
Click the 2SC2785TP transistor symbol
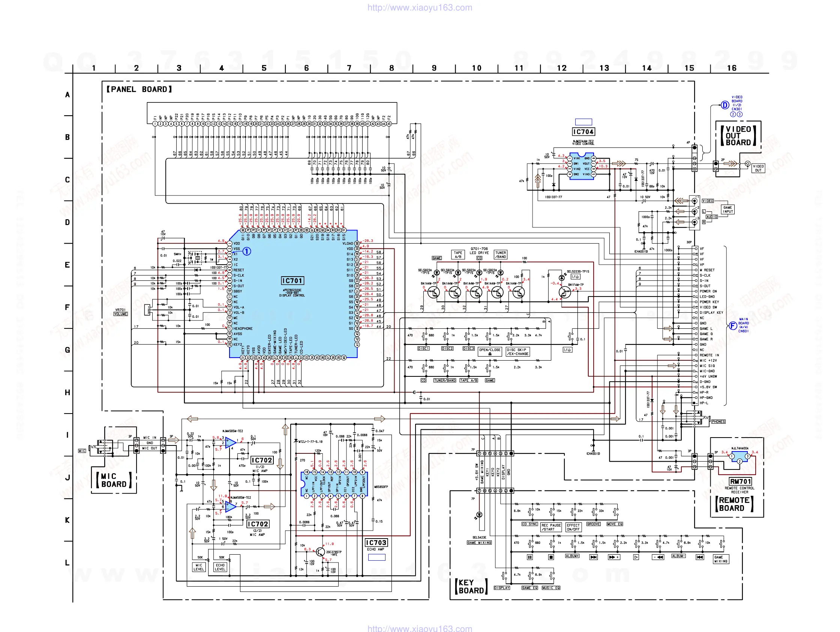tap(321, 551)
